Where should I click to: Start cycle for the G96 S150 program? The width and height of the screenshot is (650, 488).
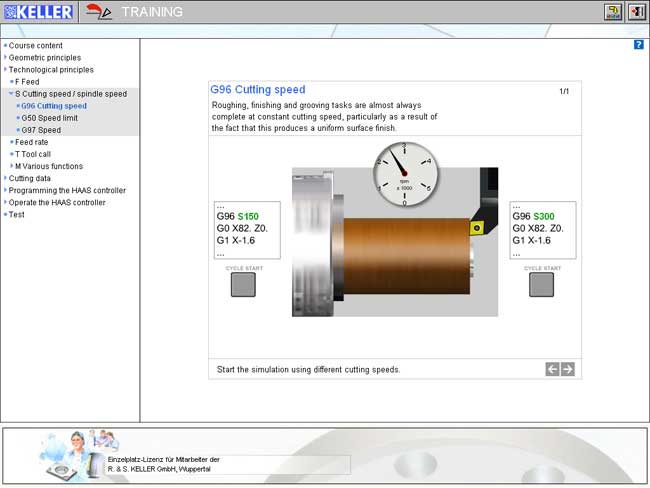pos(243,284)
